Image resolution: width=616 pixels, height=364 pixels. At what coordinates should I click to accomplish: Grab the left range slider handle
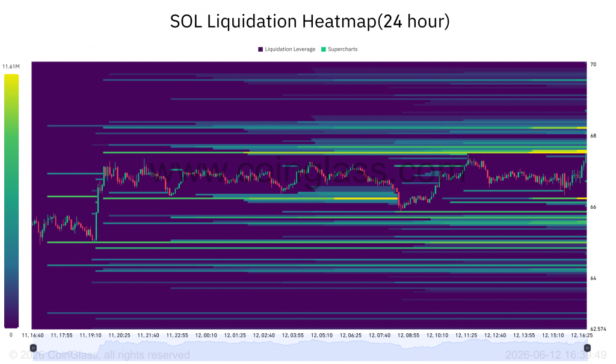coord(34,348)
